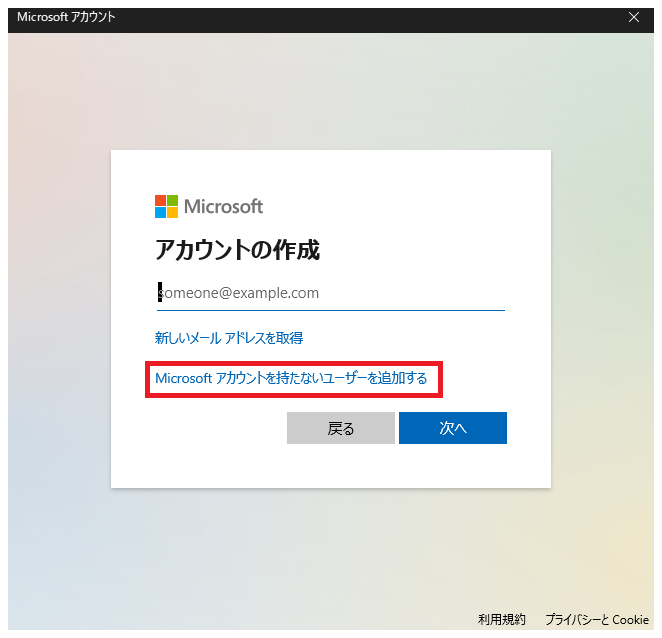Click the Microsoft アカウント window title text
The height and width of the screenshot is (638, 662).
66,17
